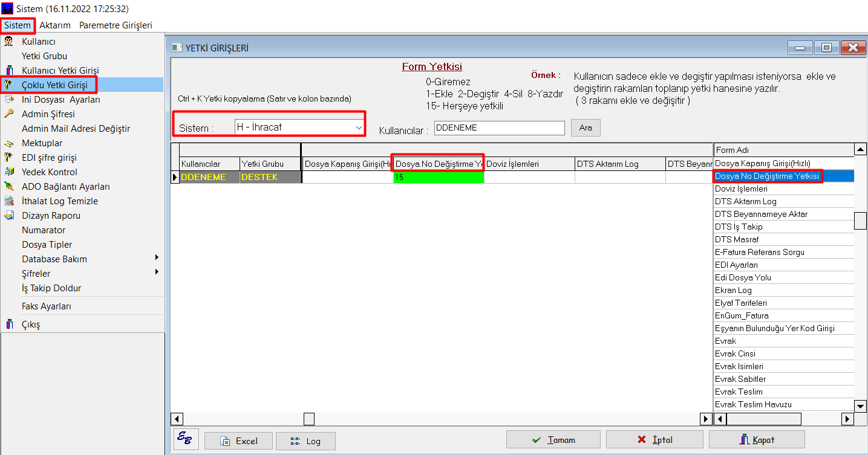This screenshot has width=868, height=455.
Task: Select Eşyanın Bulunduğu Yer Kod Girişi
Action: coord(784,328)
